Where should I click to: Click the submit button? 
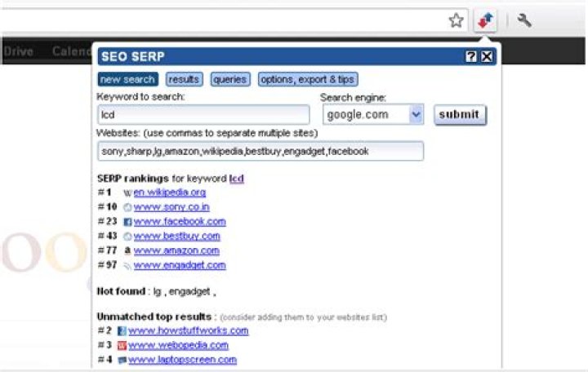pyautogui.click(x=460, y=115)
